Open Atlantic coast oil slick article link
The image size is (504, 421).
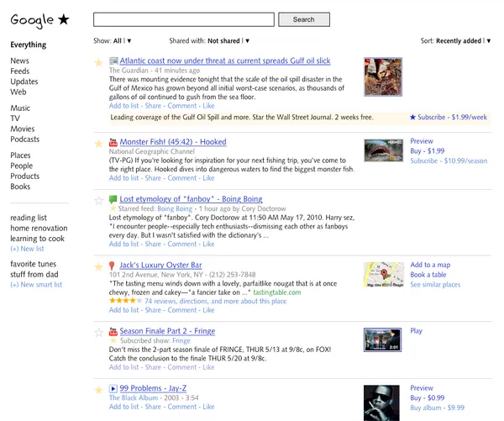point(225,61)
